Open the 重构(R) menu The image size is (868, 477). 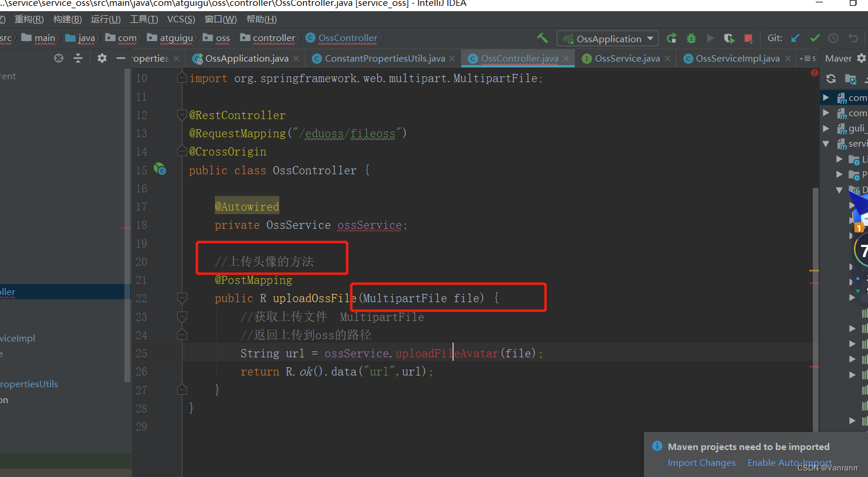[x=29, y=19]
